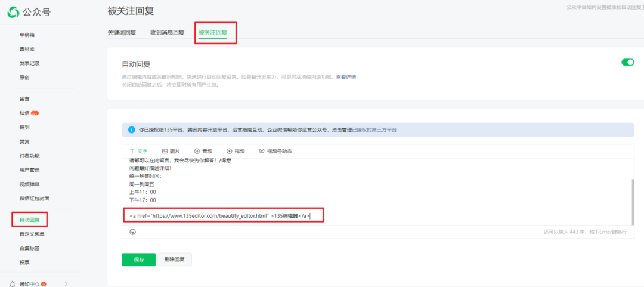
Task: Open 视频弹幕 in the sidebar
Action: [30, 184]
